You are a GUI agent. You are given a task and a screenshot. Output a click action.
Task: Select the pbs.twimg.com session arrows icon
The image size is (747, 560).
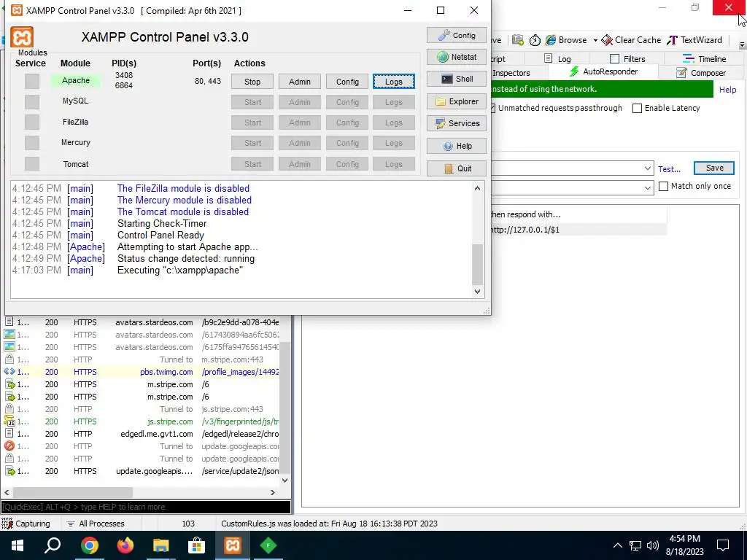[x=9, y=372]
